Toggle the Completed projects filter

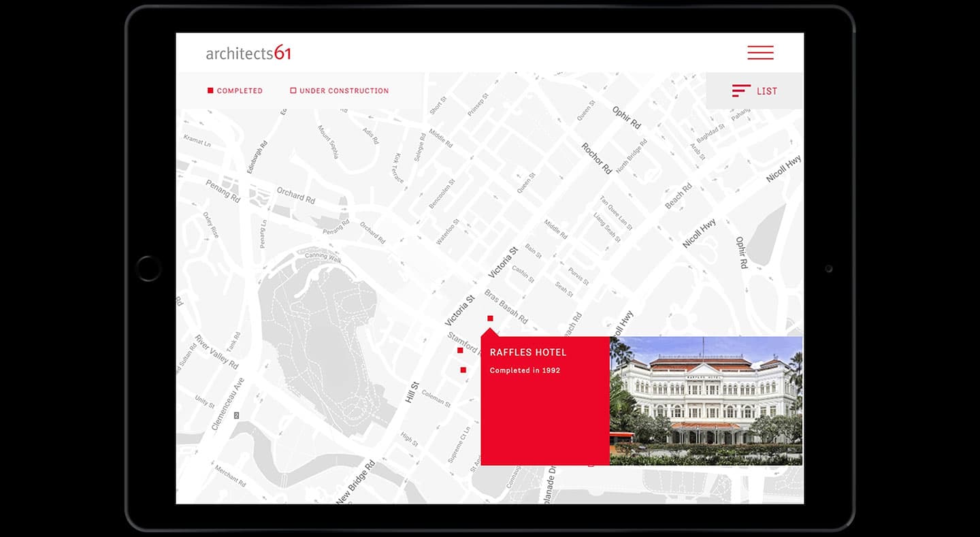pos(235,91)
